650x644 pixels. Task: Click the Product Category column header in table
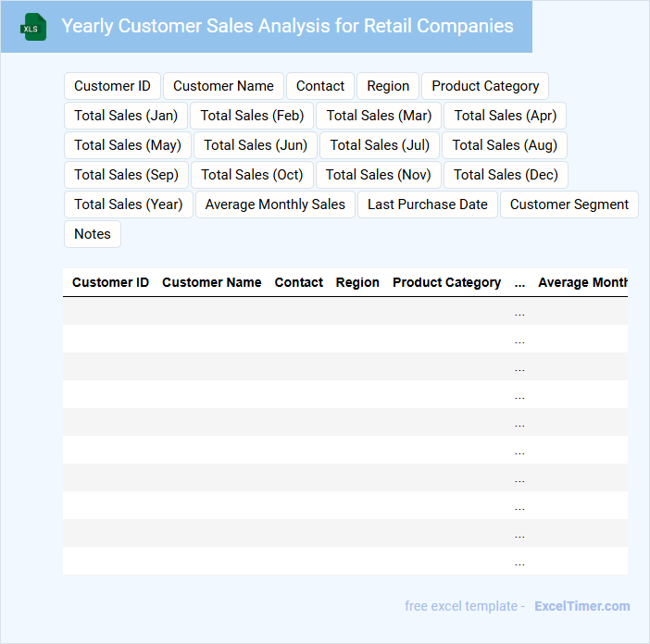coord(446,282)
